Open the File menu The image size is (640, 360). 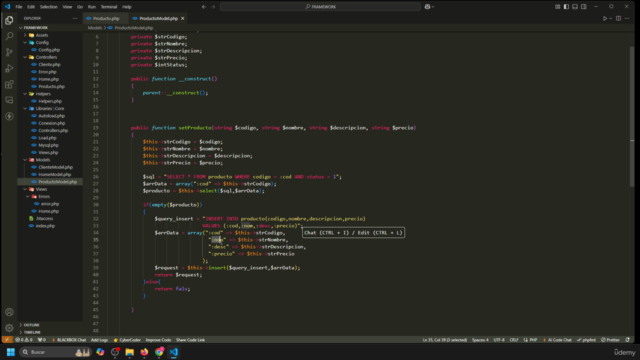pyautogui.click(x=19, y=7)
